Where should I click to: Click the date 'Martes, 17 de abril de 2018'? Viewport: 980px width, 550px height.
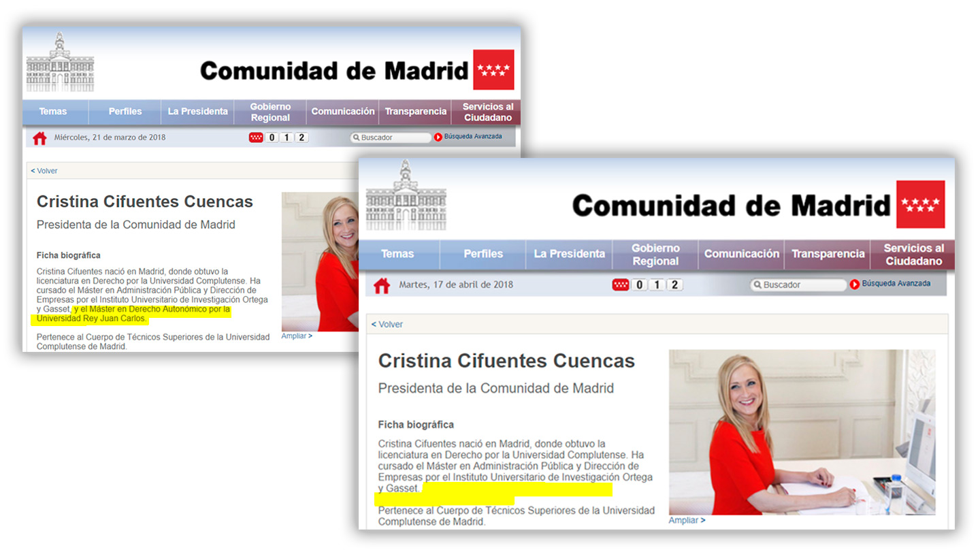click(x=456, y=285)
